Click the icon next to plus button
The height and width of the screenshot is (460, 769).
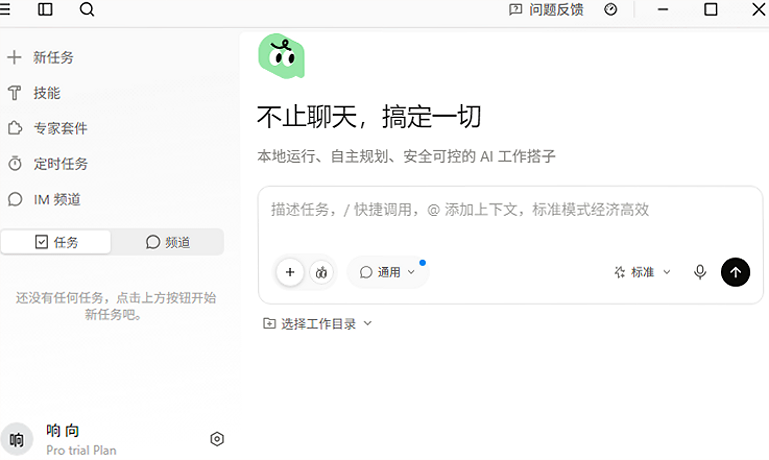coord(321,272)
